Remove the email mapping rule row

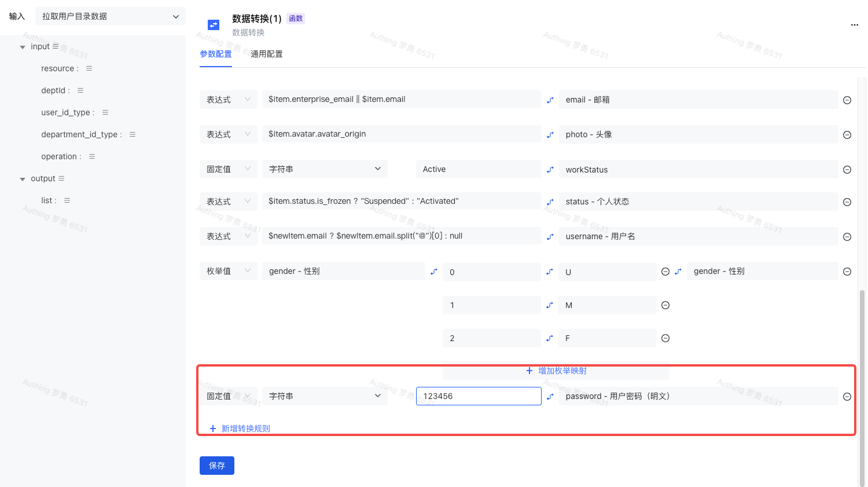pyautogui.click(x=847, y=100)
